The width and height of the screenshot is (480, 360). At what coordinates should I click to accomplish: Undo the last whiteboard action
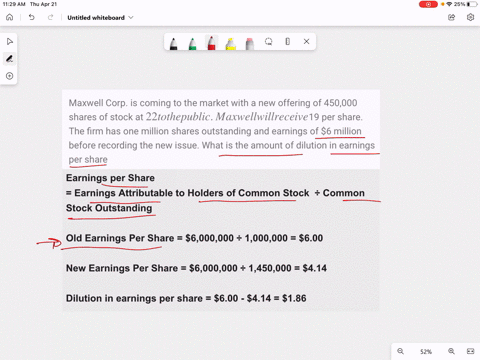(31, 17)
